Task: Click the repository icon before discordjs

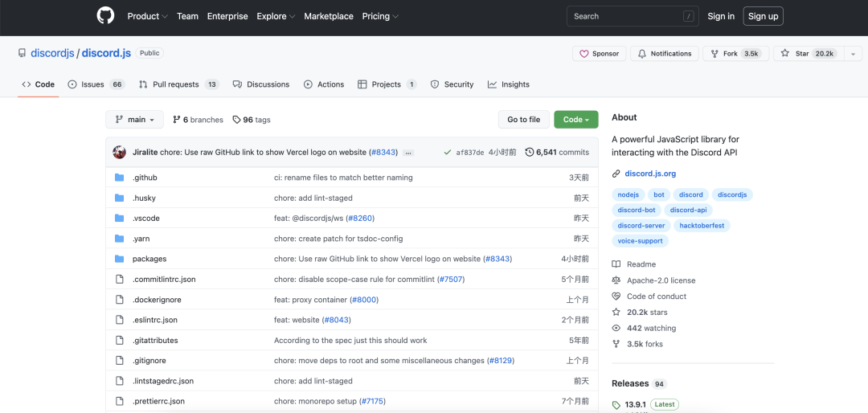Action: pyautogui.click(x=23, y=53)
